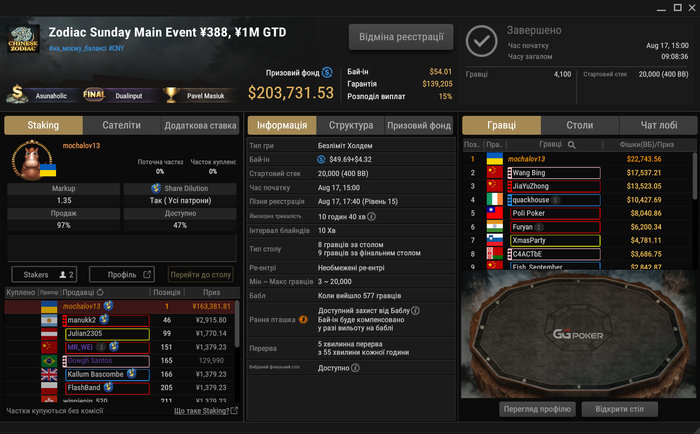Click the Ukraine flag of mochalov13 in players list

tap(495, 159)
